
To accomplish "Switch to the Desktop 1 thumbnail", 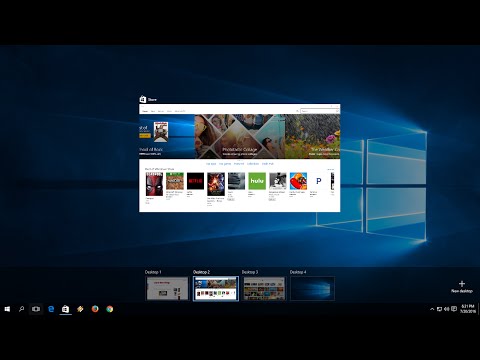I will click(x=167, y=289).
